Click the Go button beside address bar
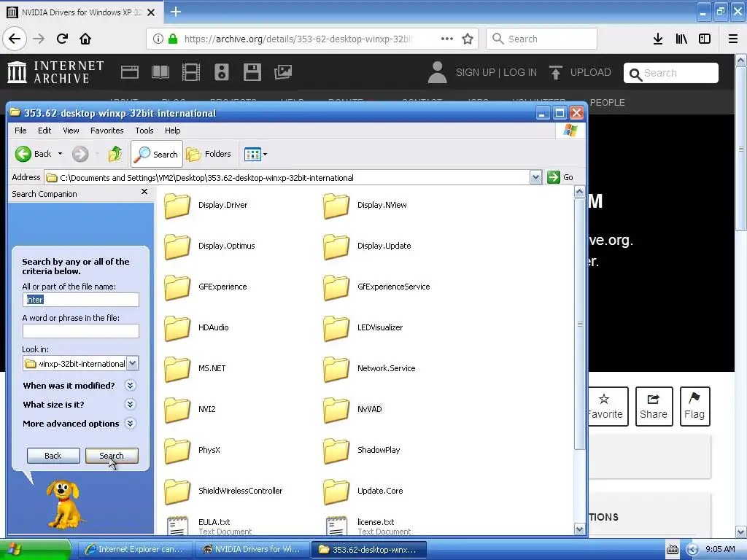Screen dimensions: 747x560 click(x=561, y=177)
